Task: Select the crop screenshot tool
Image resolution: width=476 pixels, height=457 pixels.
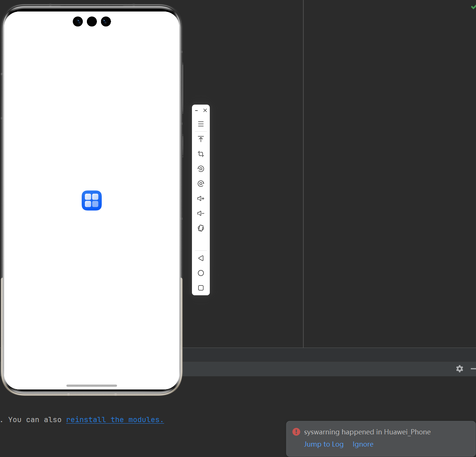Action: click(x=200, y=154)
